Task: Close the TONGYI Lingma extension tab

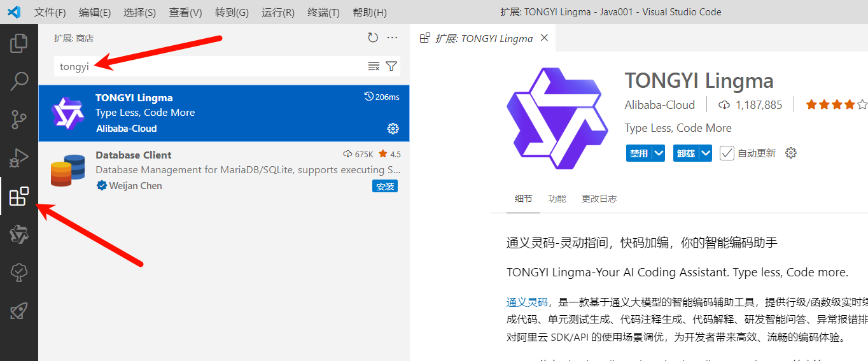Action: 544,38
